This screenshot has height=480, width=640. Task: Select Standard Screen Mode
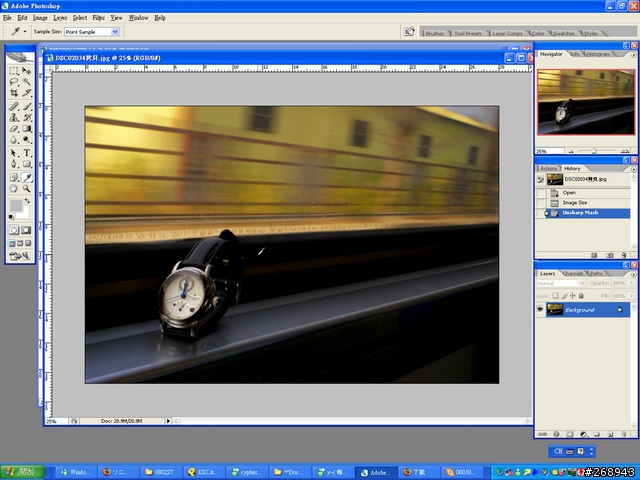tap(12, 244)
